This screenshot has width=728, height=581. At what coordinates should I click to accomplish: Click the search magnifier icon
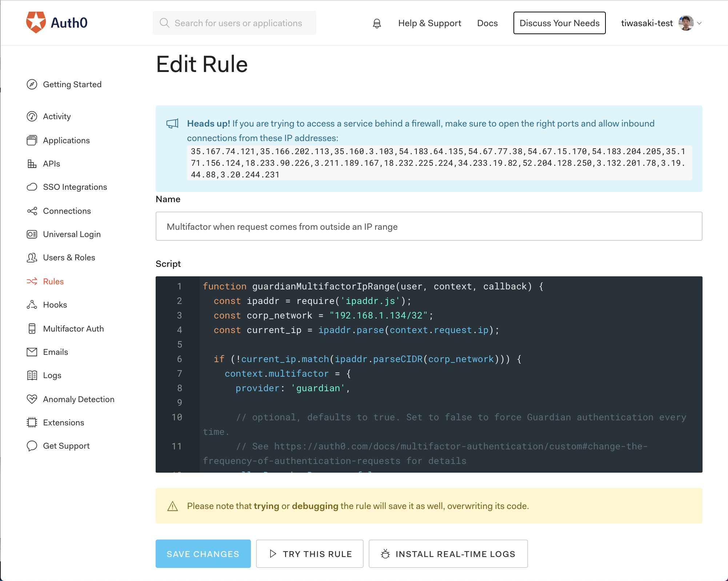tap(165, 23)
